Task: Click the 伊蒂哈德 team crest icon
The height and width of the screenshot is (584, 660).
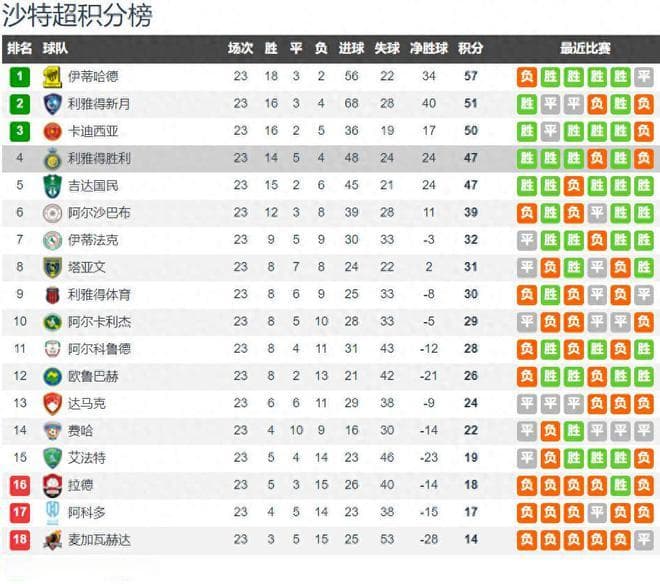Action: 52,77
